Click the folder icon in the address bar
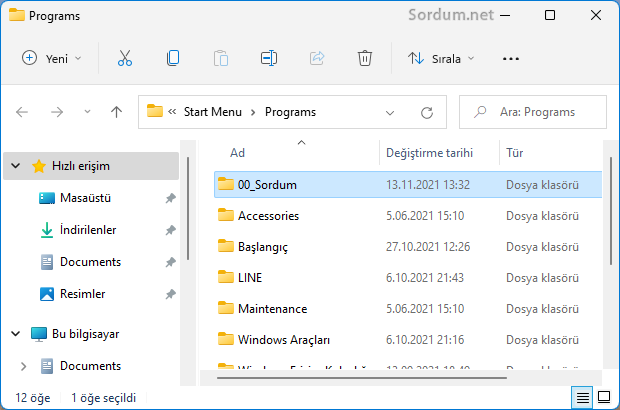 pyautogui.click(x=155, y=111)
